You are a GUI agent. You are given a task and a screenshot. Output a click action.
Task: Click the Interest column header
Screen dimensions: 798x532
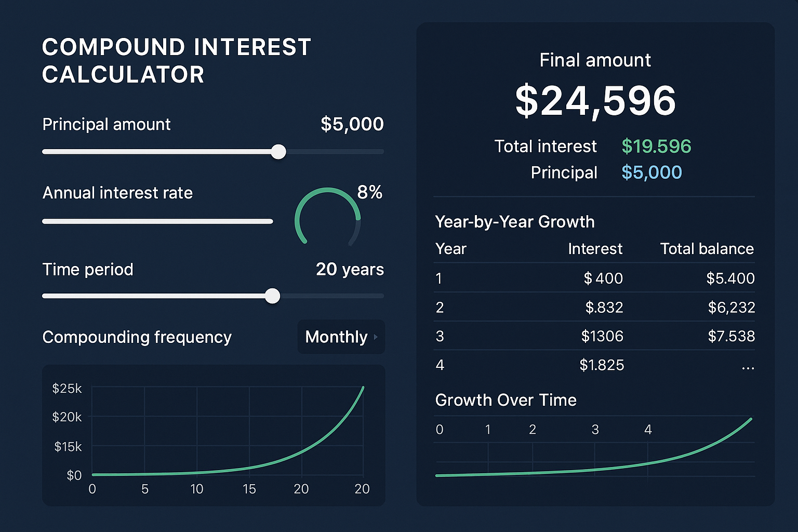[595, 249]
